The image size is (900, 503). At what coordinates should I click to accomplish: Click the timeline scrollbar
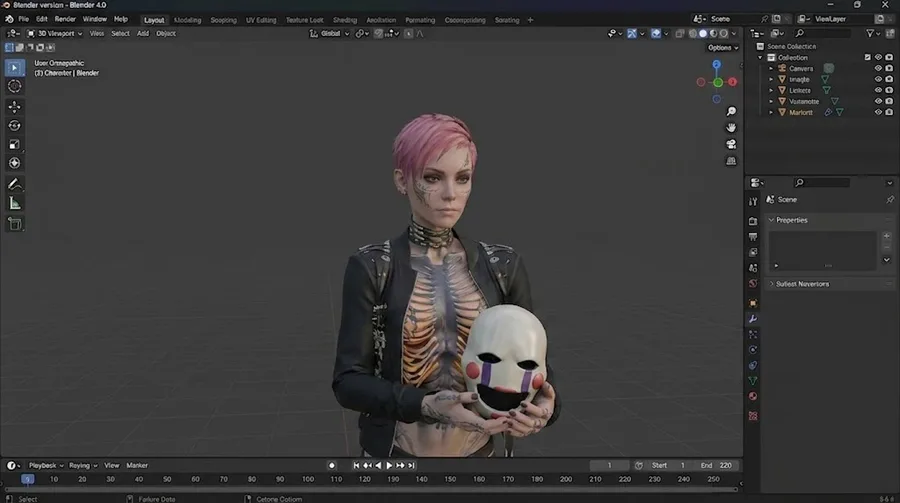[371, 490]
